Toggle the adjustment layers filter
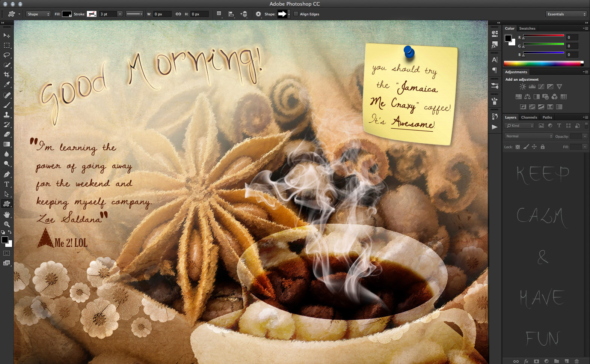 coord(550,126)
